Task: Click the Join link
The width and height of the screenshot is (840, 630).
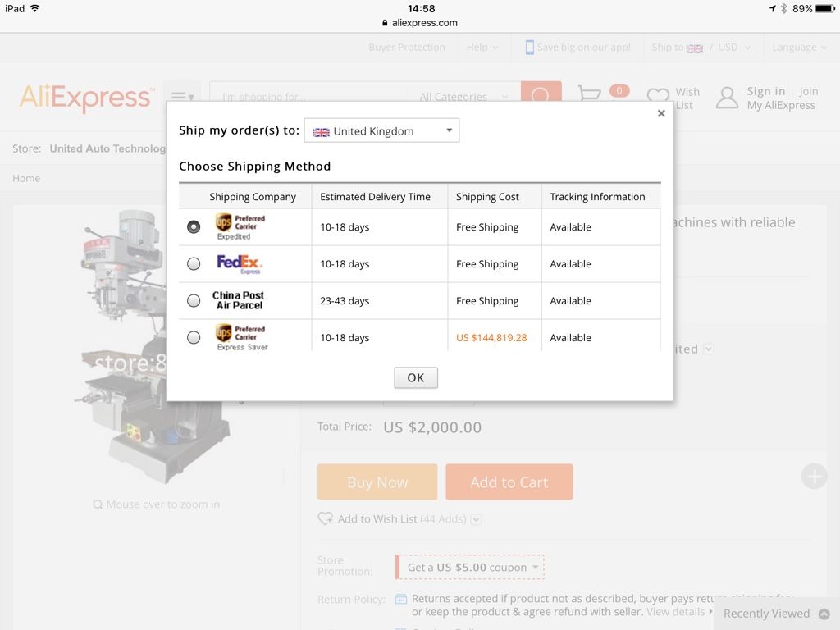Action: (808, 91)
